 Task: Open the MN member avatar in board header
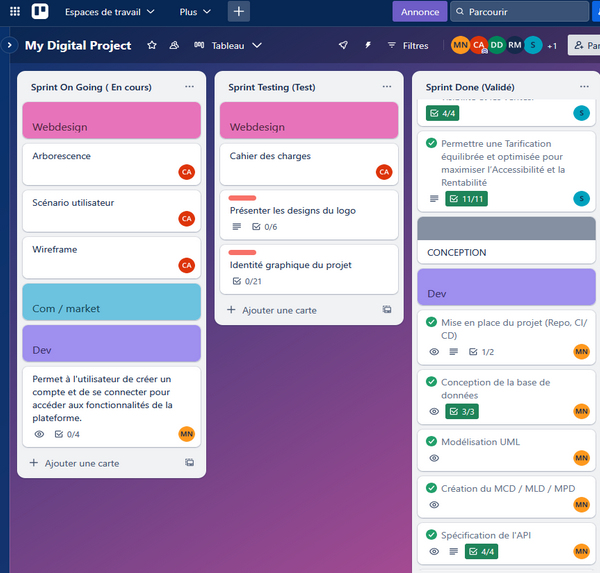pyautogui.click(x=460, y=45)
